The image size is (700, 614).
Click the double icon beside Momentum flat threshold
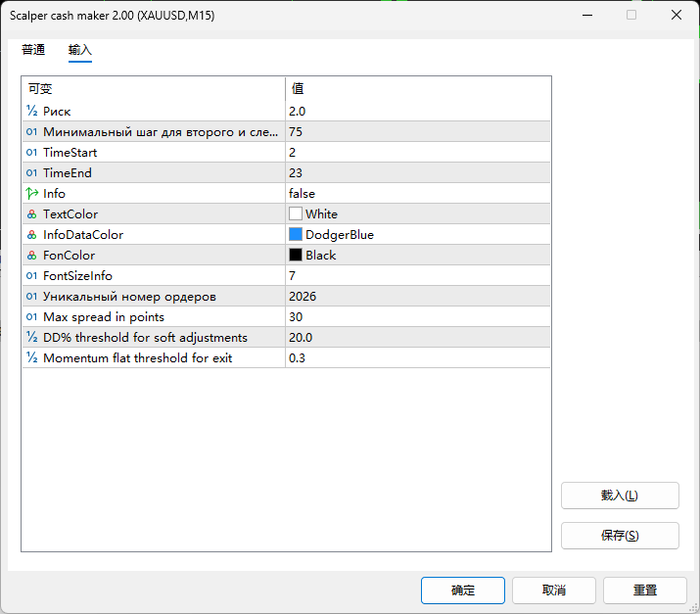pyautogui.click(x=32, y=358)
